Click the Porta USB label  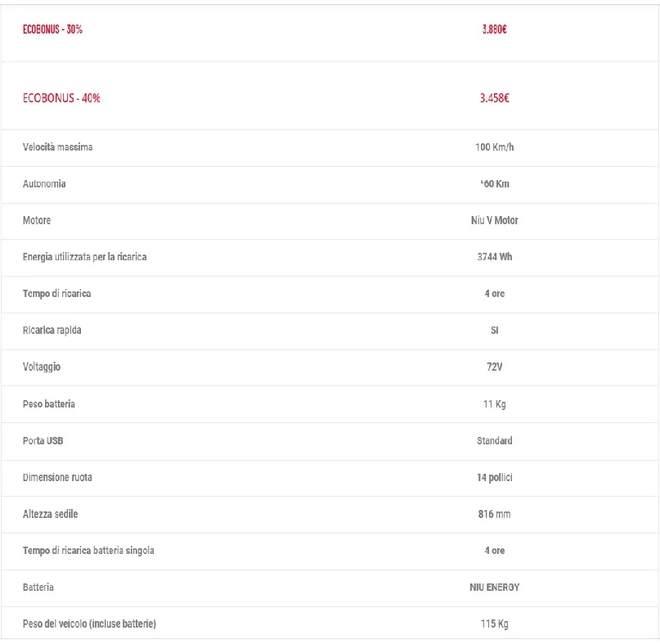tap(43, 441)
